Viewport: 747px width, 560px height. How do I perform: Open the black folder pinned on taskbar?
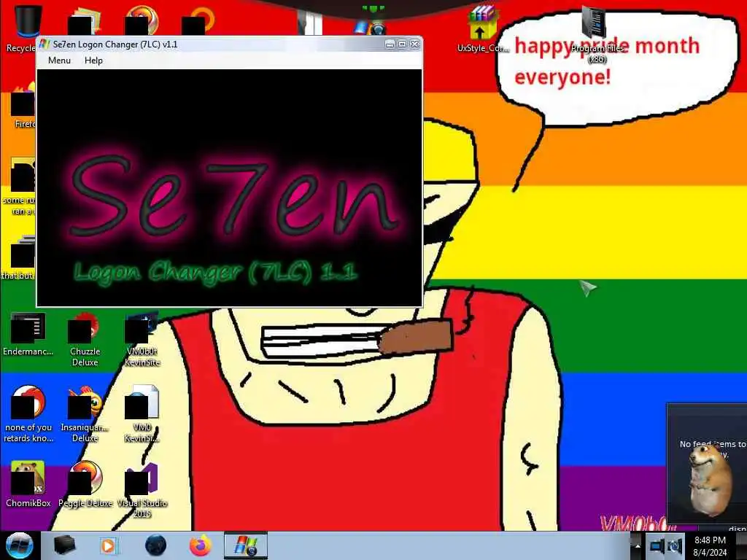click(64, 545)
